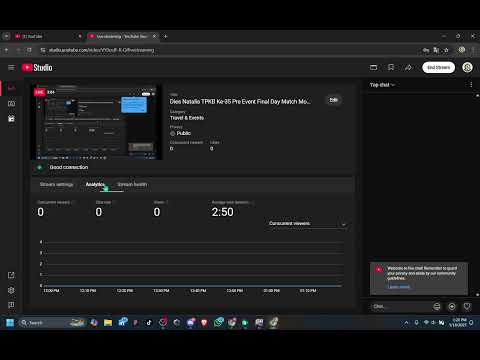Click the password key icon in address bar
The width and height of the screenshot is (480, 360).
[426, 50]
